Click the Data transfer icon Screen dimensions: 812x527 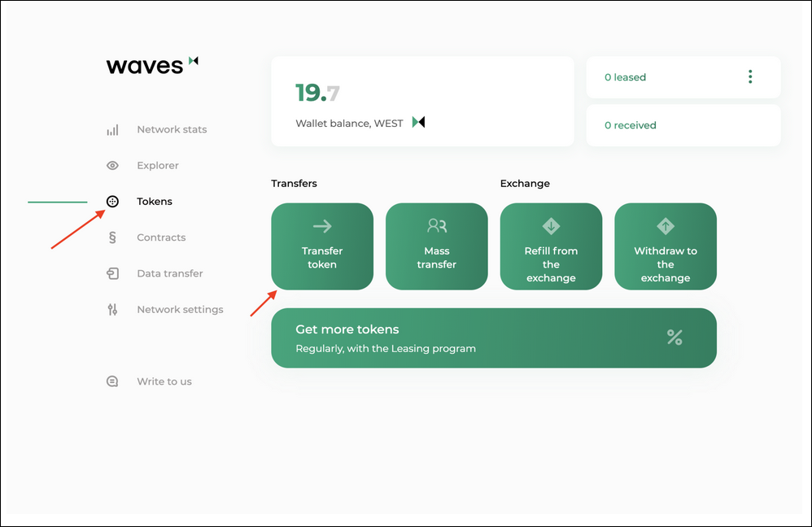pyautogui.click(x=112, y=274)
